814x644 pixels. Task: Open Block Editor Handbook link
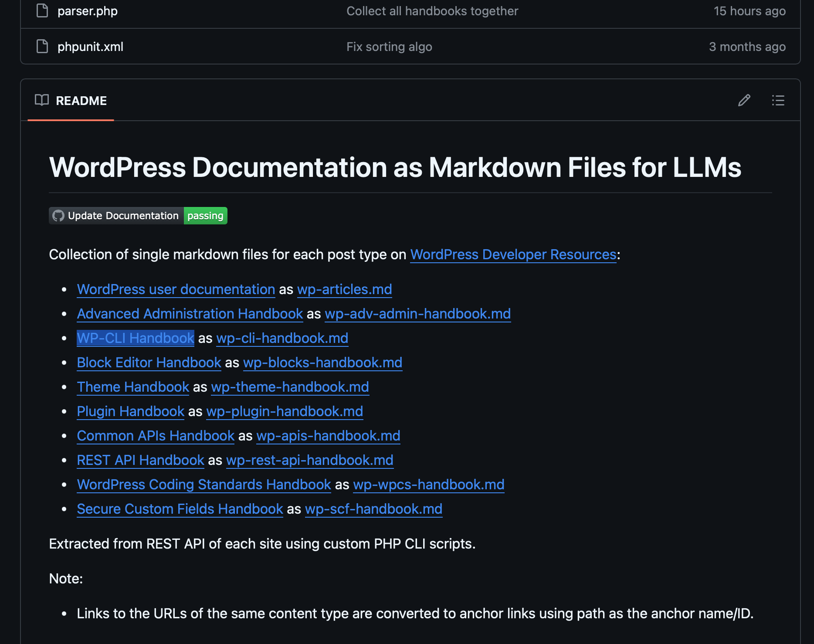[x=149, y=363]
